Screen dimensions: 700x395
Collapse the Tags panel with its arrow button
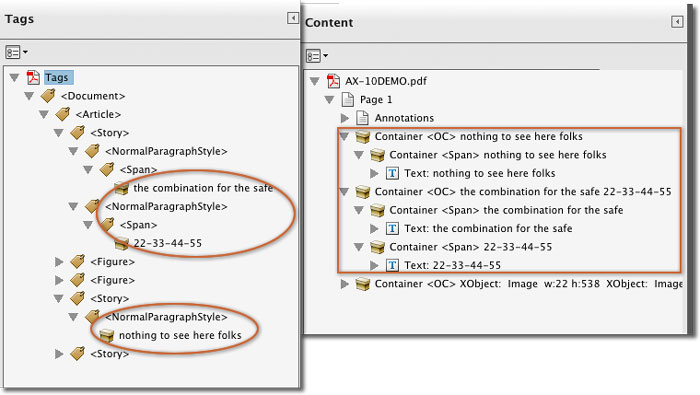[293, 18]
